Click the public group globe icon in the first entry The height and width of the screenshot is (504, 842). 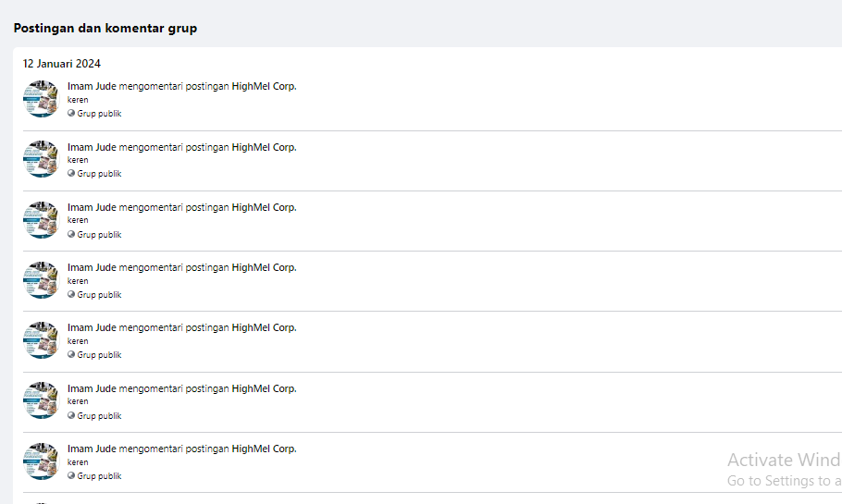71,114
